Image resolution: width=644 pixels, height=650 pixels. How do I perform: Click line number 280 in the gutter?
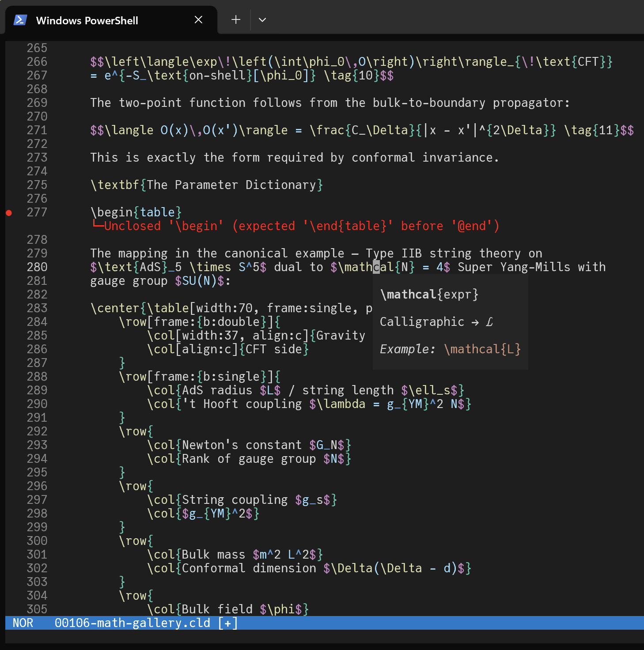[37, 267]
